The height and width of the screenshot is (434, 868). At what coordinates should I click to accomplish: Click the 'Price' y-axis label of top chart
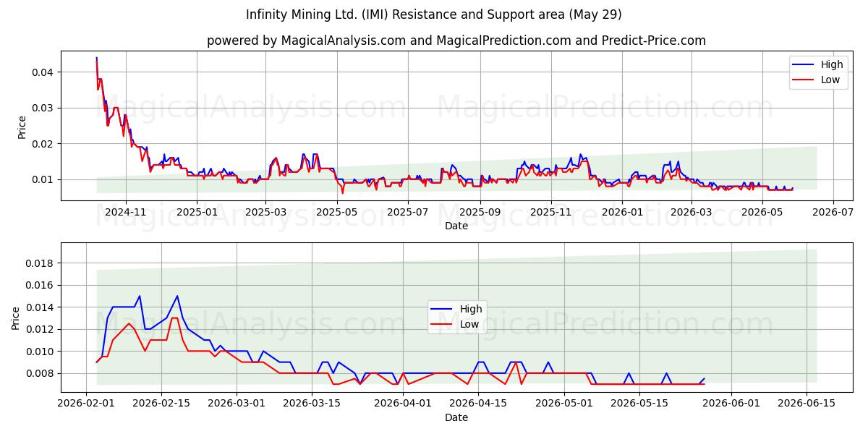click(x=22, y=127)
